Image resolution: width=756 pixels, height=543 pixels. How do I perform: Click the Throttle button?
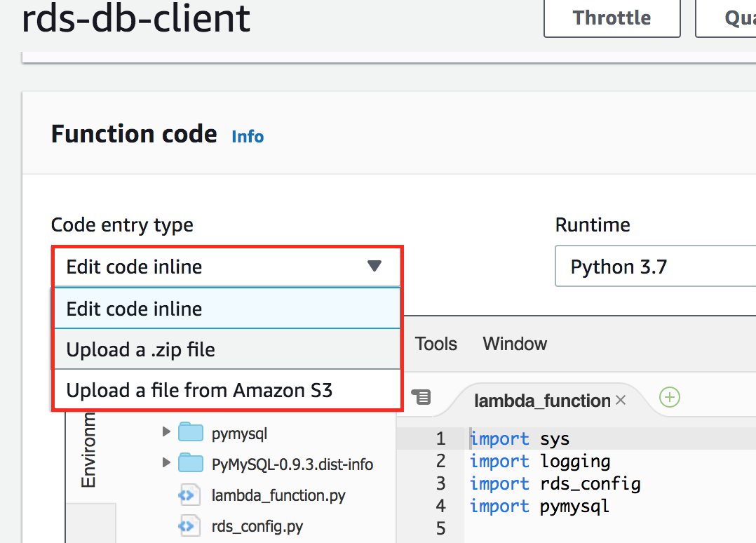[612, 18]
